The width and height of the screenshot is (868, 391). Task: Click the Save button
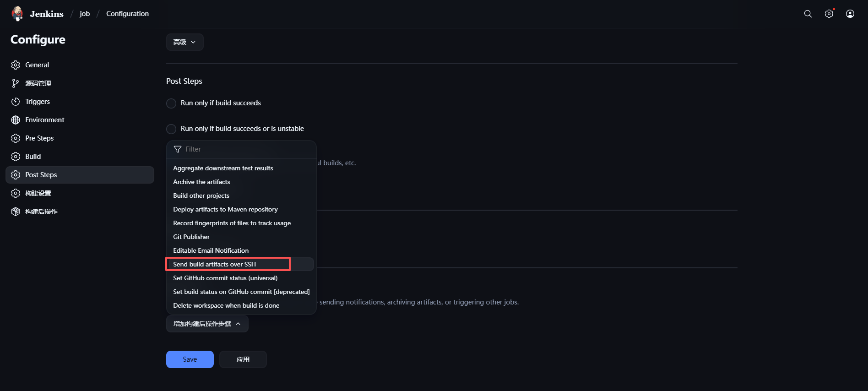coord(190,359)
